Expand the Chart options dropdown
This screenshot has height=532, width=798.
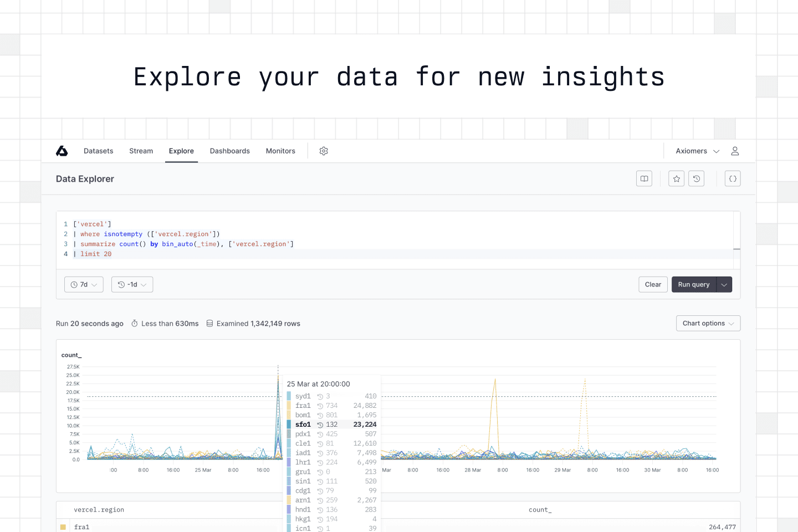(x=708, y=324)
